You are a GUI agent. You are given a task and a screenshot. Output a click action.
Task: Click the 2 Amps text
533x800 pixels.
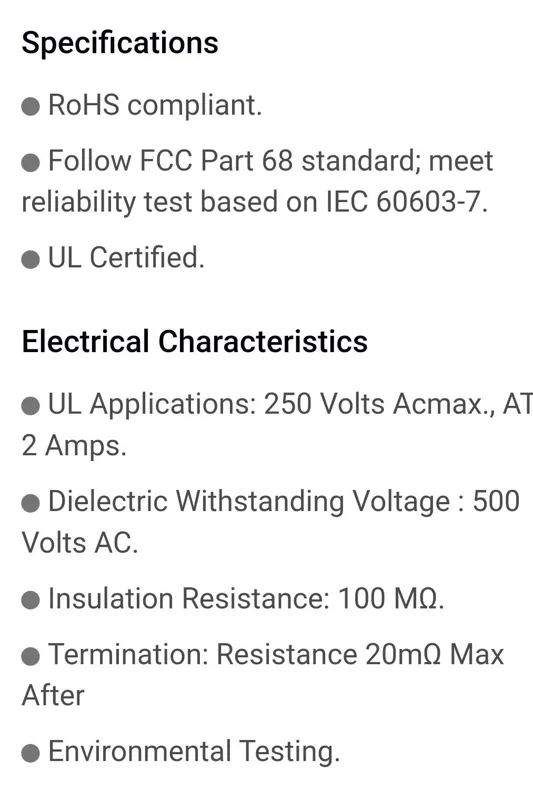(74, 446)
